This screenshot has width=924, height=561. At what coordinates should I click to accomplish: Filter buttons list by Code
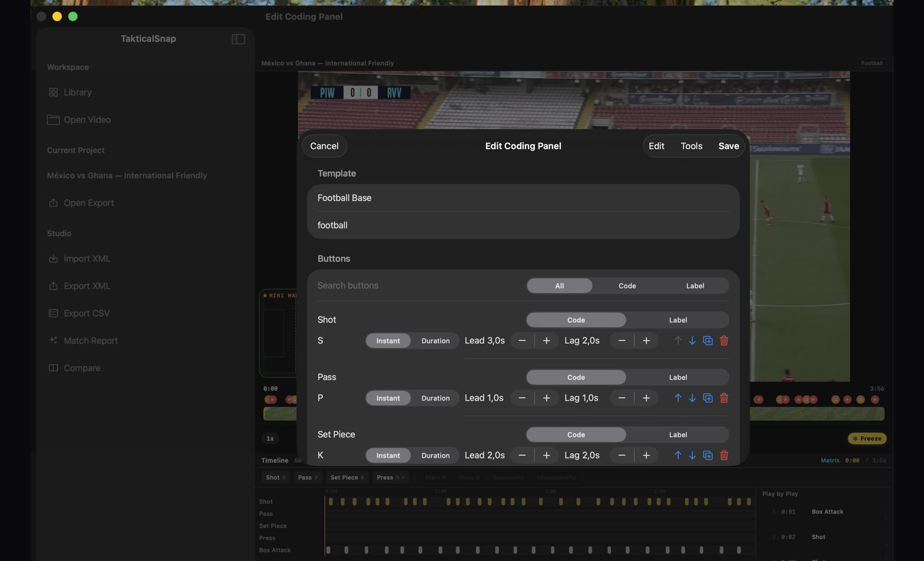(x=627, y=286)
